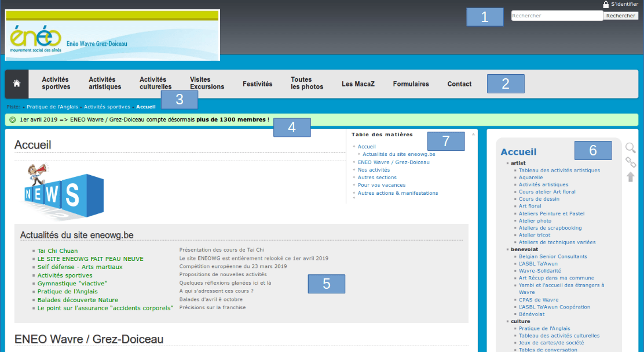Focus the Rechercher search field
Screen dimensions: 644x352
[x=557, y=16]
